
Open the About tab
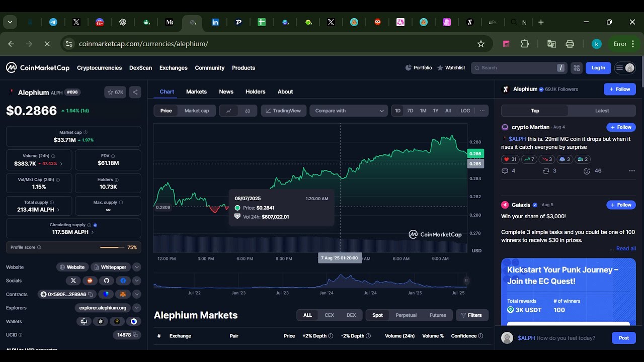pyautogui.click(x=285, y=92)
